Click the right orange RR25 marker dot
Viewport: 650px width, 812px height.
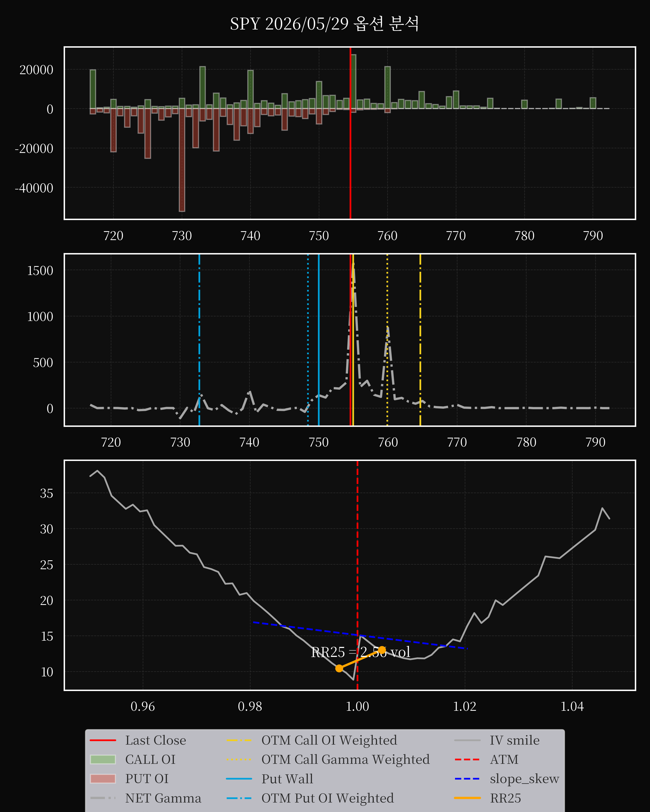click(x=382, y=650)
